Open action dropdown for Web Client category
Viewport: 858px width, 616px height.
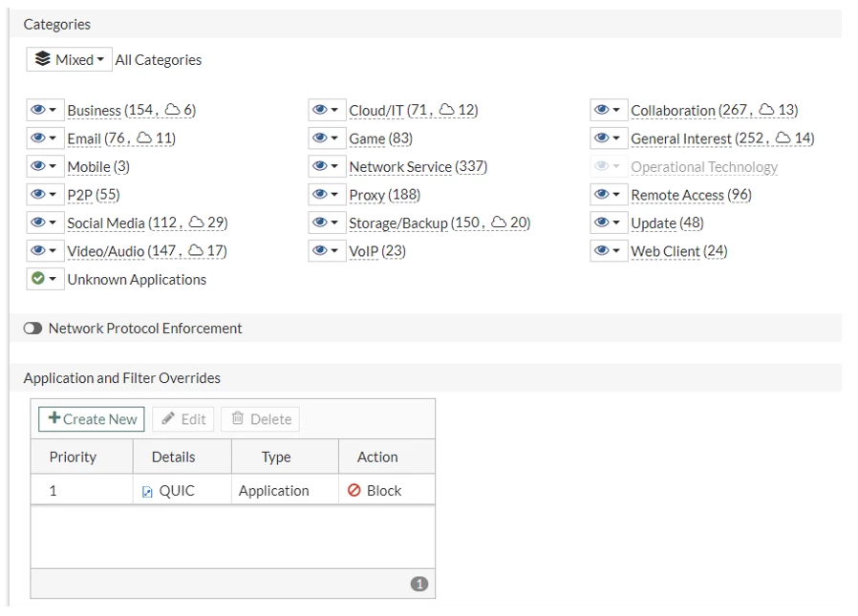tap(609, 250)
